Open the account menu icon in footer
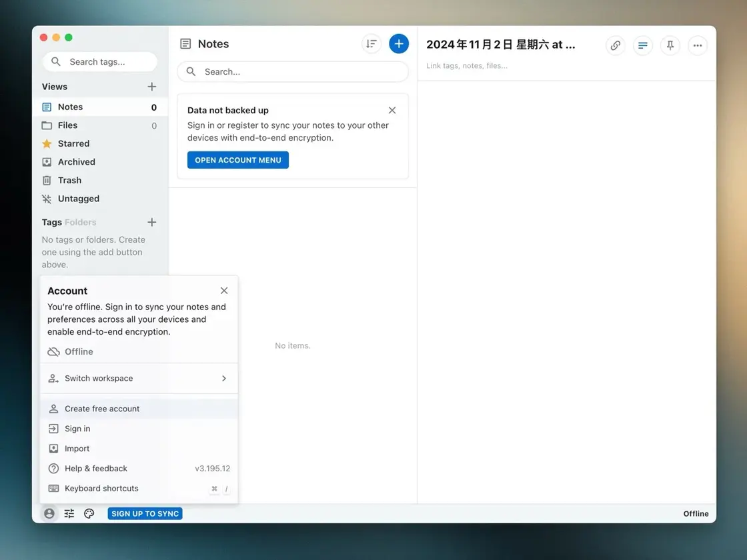 coord(49,513)
